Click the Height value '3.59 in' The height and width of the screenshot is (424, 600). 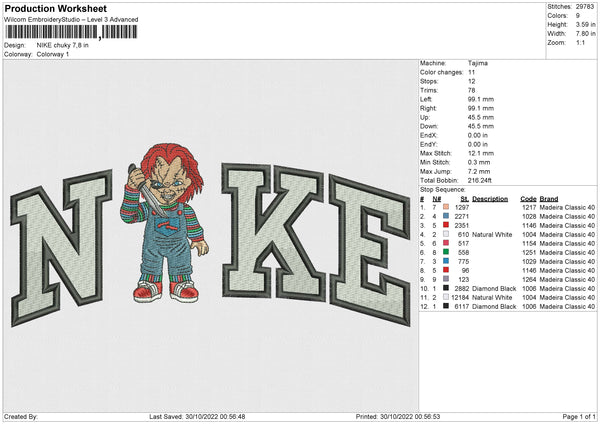coord(585,24)
